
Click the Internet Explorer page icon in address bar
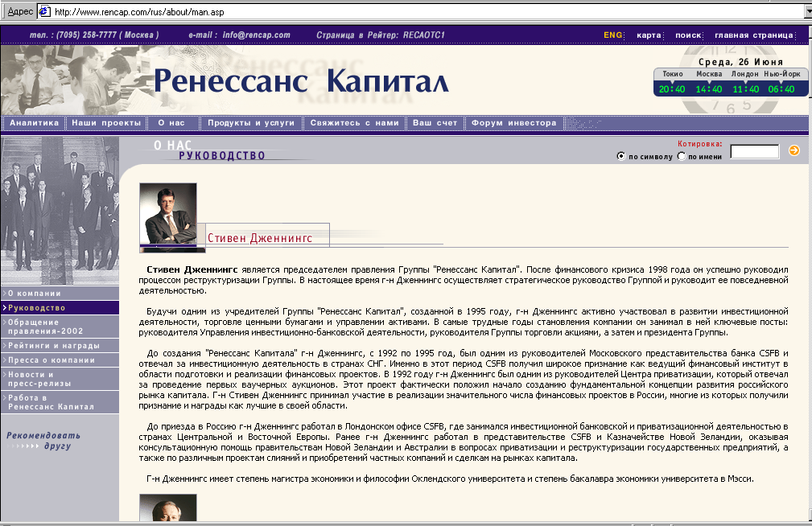pyautogui.click(x=44, y=11)
